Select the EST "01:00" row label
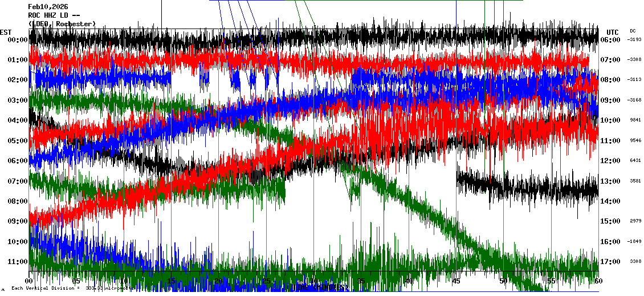This screenshot has height=296, width=644. pyautogui.click(x=18, y=60)
